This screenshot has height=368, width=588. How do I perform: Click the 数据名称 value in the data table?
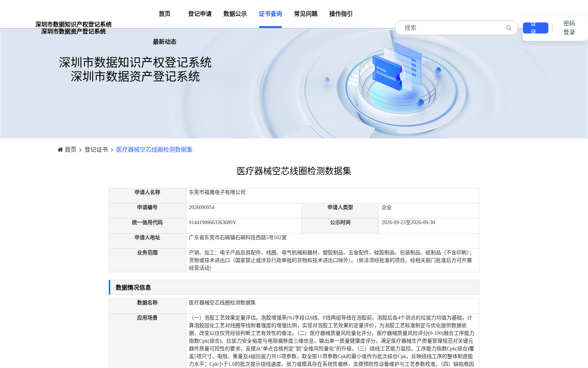[x=222, y=303]
